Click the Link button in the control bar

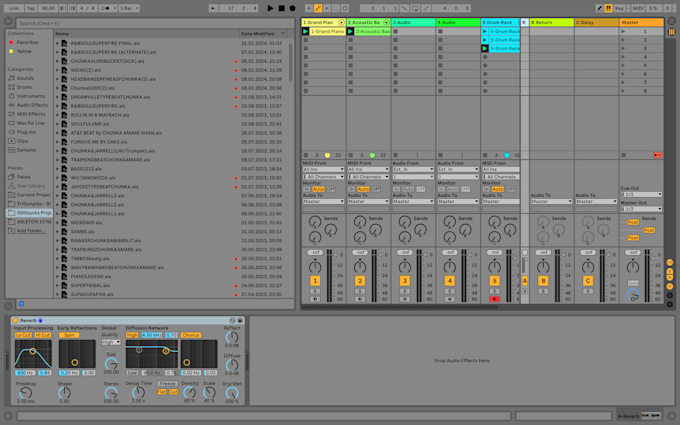(x=14, y=8)
